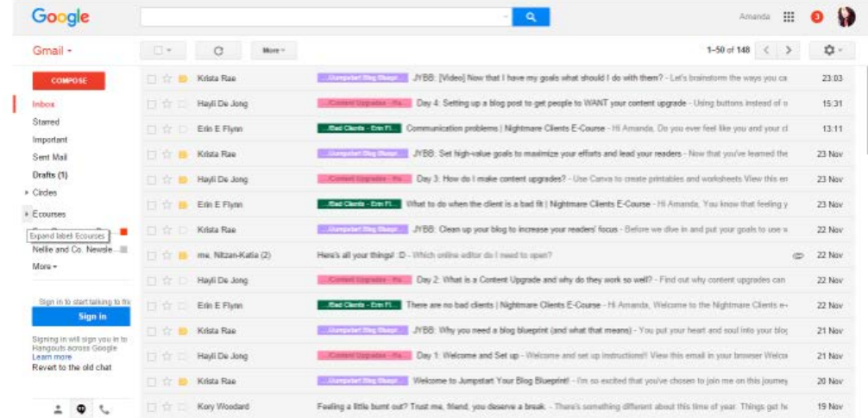
Task: Click the blue search magnifier button
Action: pos(531,17)
